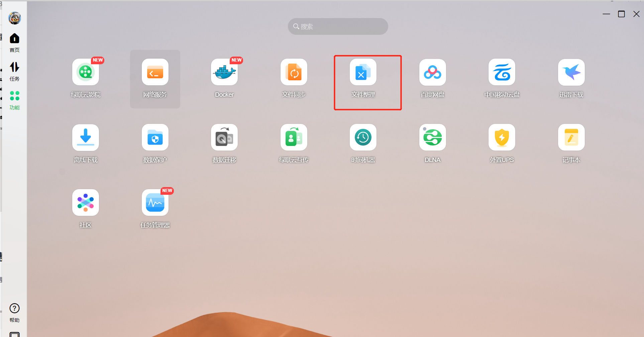Open the 绿联云影院 app
Image resolution: width=644 pixels, height=337 pixels.
point(86,72)
